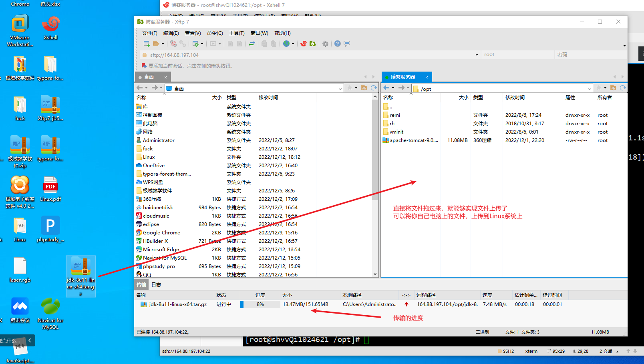Click the globe encoding icon in toolbar
This screenshot has height=364, width=644.
[x=286, y=44]
